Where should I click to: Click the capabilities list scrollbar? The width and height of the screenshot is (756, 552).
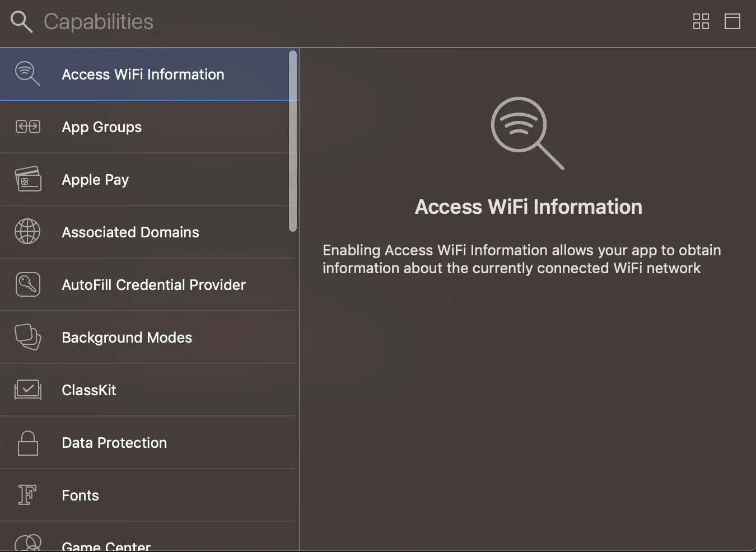[x=292, y=141]
